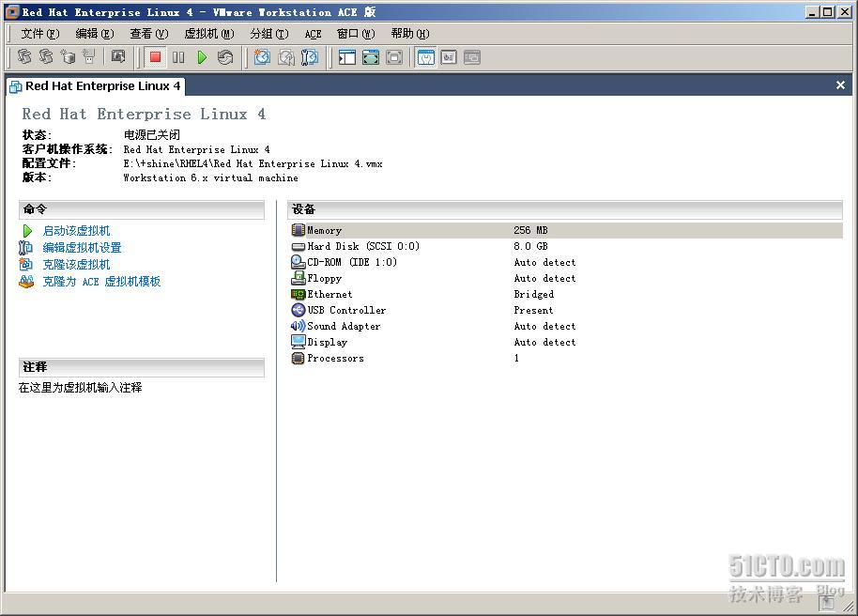Viewport: 858px width, 616px height.
Task: Open Snapshot Manager wrench-clock icon
Action: (309, 57)
